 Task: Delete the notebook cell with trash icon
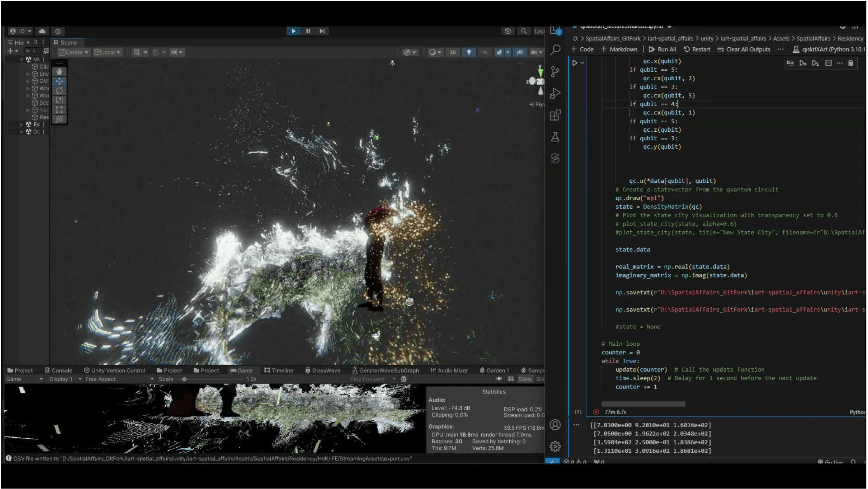[x=851, y=63]
